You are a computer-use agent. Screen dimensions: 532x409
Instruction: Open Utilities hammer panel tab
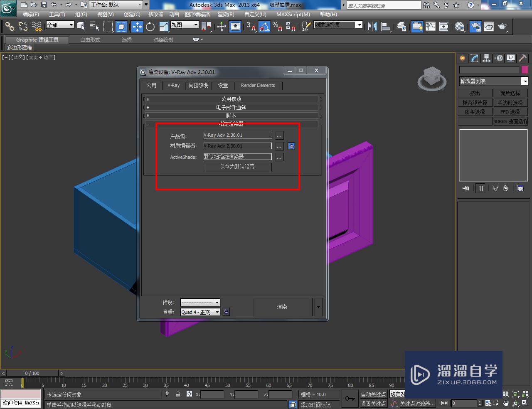click(x=522, y=58)
